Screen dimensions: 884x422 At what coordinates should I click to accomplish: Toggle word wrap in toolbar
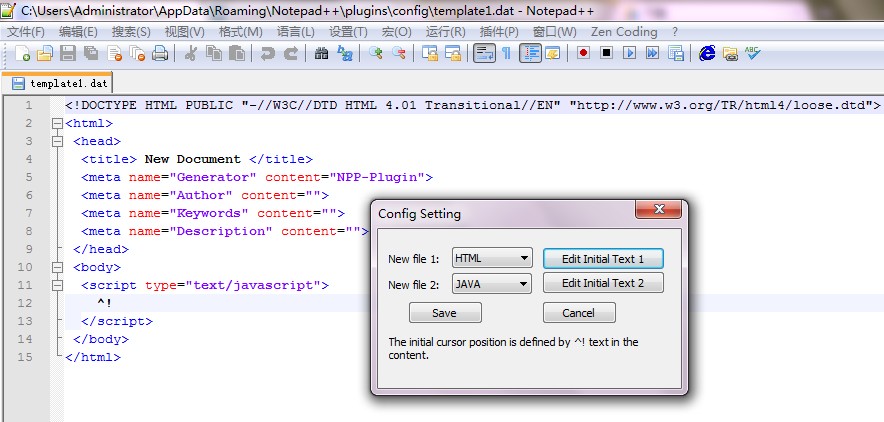[484, 54]
